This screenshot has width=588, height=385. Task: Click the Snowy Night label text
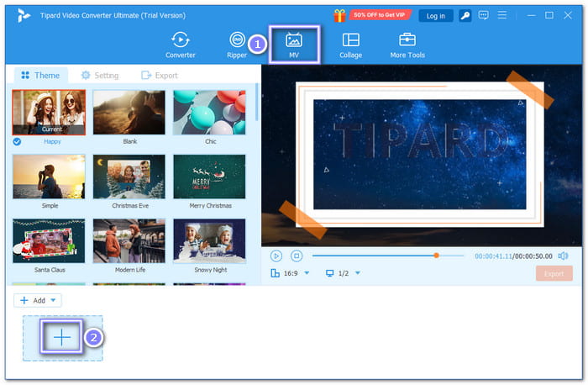click(x=211, y=270)
